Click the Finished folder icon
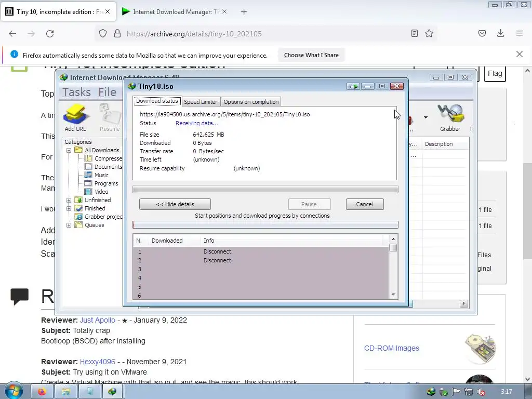 click(78, 208)
